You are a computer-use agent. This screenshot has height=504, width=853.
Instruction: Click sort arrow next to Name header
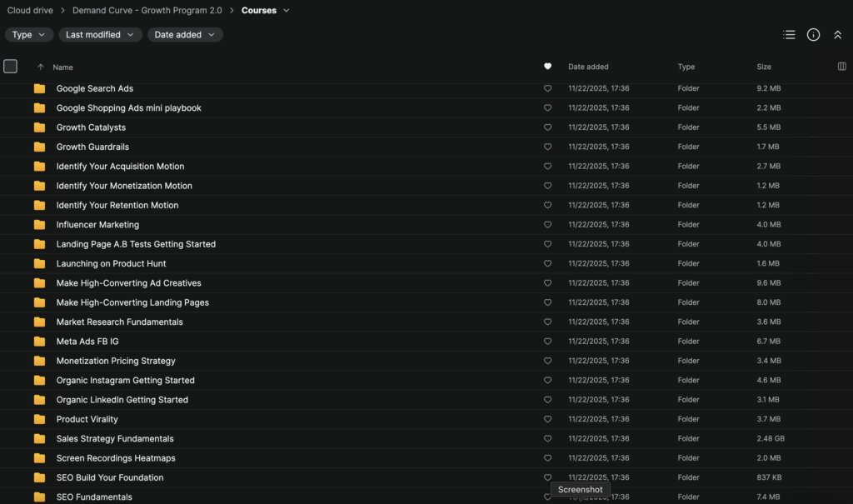(40, 67)
